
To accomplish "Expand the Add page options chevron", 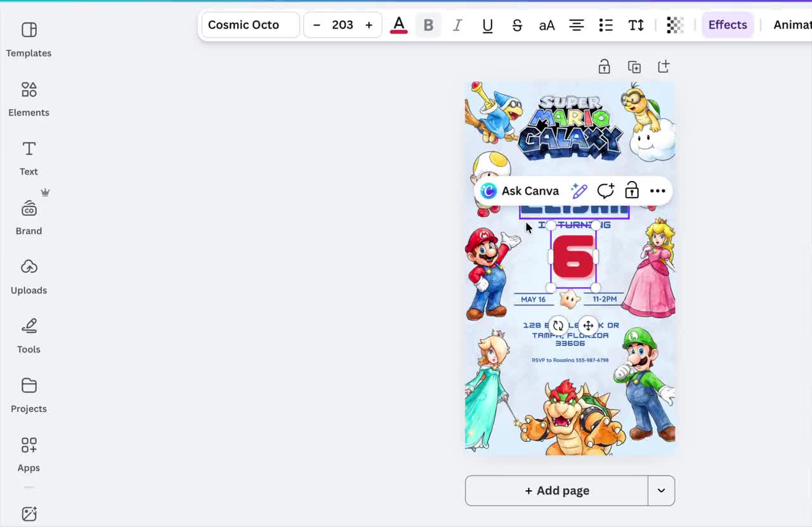I will (660, 490).
